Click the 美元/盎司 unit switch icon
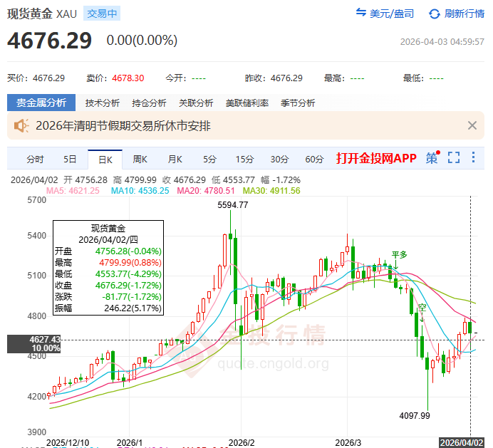 [x=361, y=14]
